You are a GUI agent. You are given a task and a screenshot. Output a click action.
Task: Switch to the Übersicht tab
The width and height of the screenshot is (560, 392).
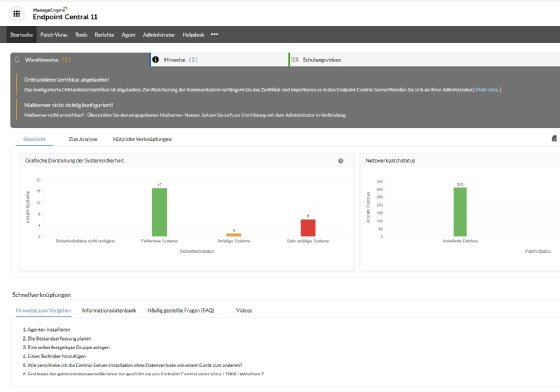click(35, 139)
